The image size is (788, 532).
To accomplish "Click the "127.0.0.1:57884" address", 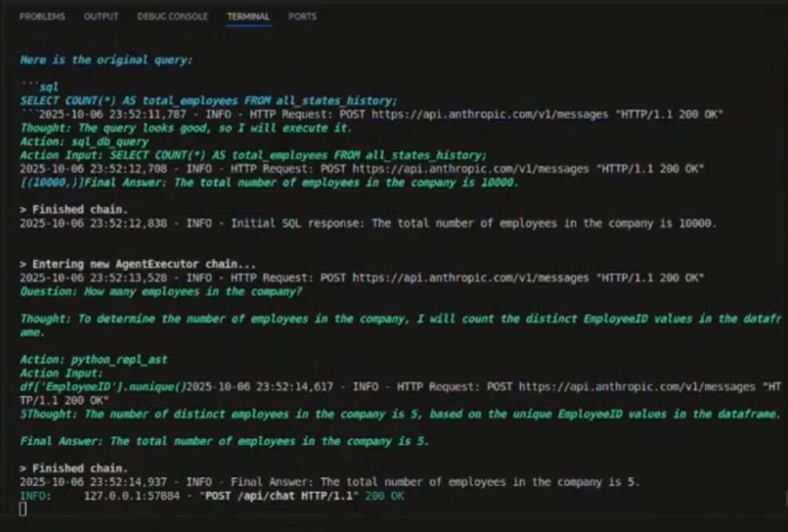I will (x=132, y=496).
